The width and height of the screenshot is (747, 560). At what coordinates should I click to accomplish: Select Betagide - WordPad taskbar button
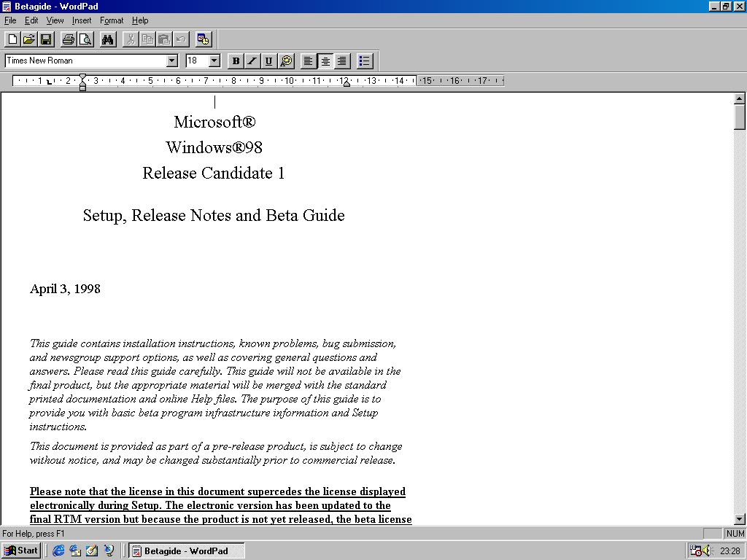coord(187,551)
